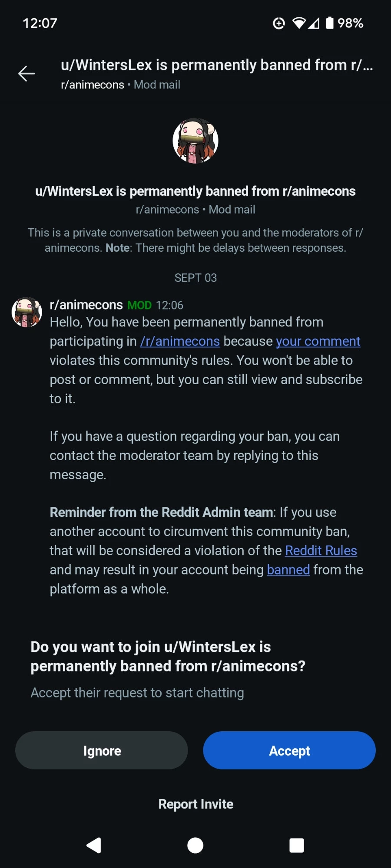
Task: Accept the chat request
Action: [289, 750]
